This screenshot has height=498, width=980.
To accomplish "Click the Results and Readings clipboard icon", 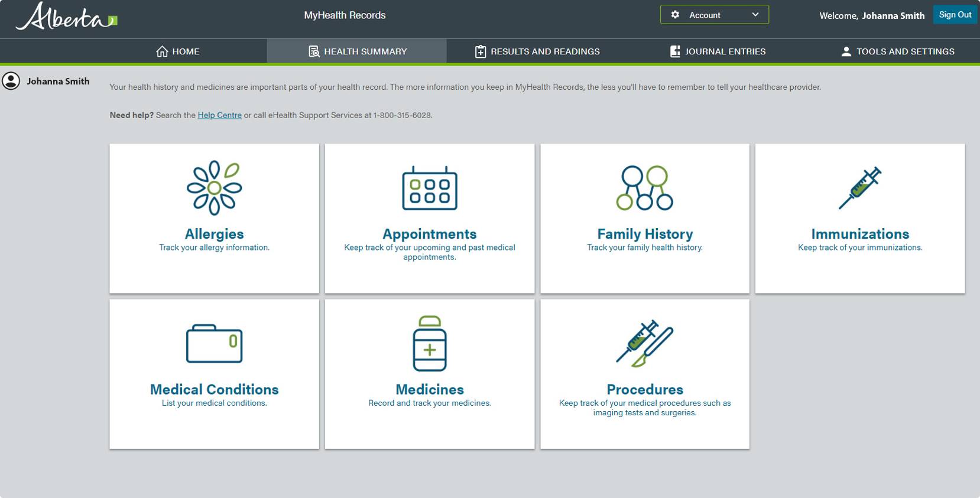I will (x=481, y=51).
